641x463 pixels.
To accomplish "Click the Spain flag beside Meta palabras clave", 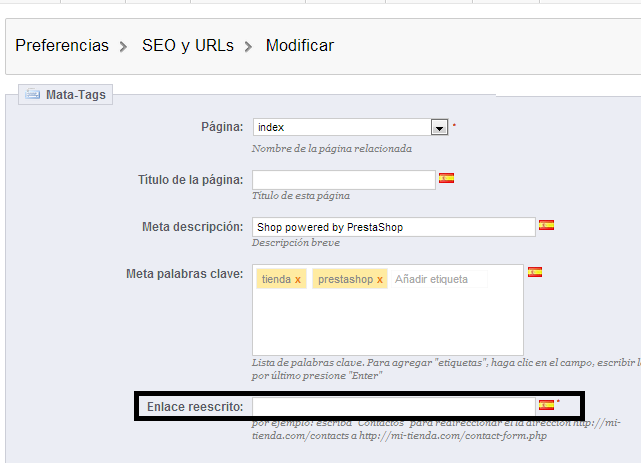I will (535, 272).
